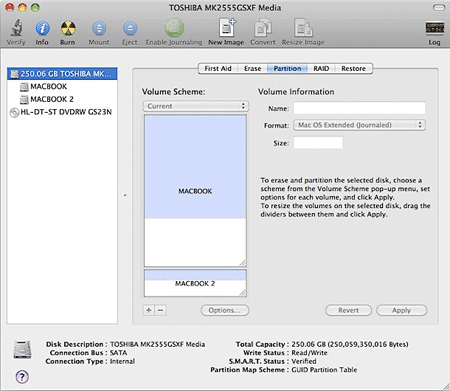
Task: Open the Volume Scheme Current dropdown
Action: click(196, 106)
